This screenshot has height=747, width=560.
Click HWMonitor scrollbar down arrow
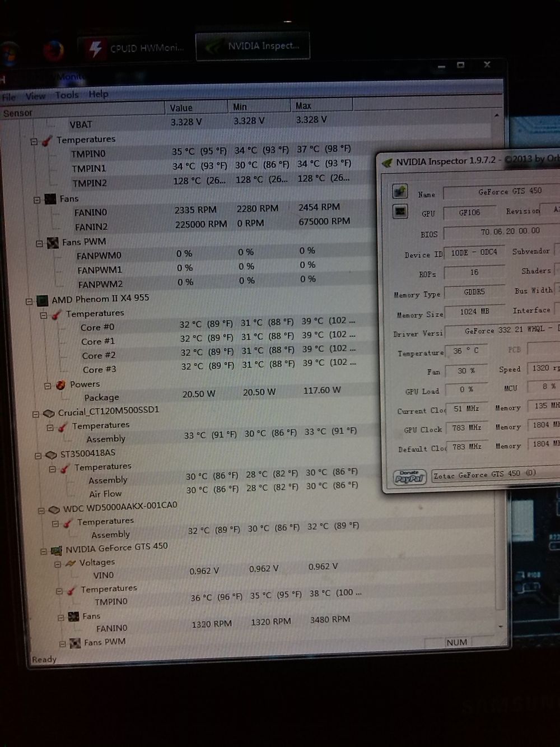pos(500,626)
